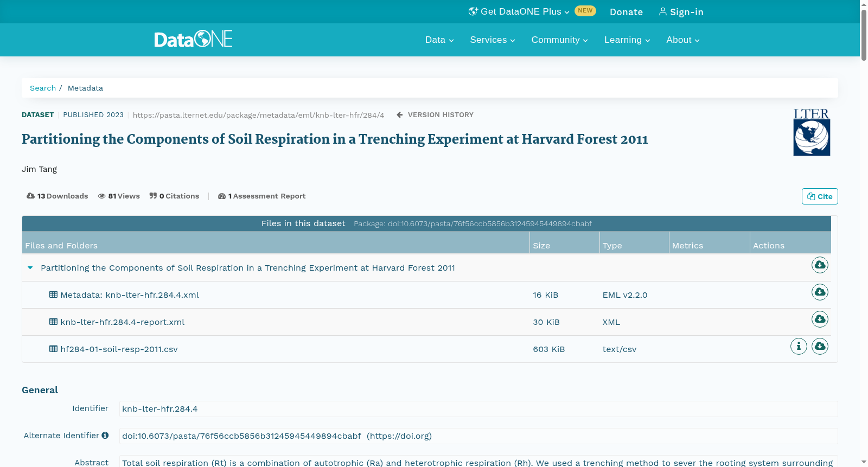Click the 603 KiB size cell
This screenshot has height=467, width=868.
[x=548, y=349]
